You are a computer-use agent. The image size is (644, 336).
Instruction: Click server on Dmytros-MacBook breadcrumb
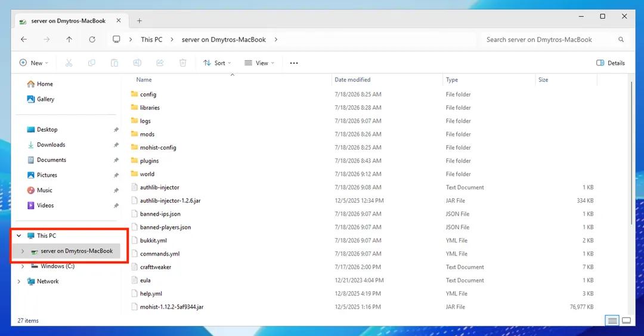[x=224, y=39]
